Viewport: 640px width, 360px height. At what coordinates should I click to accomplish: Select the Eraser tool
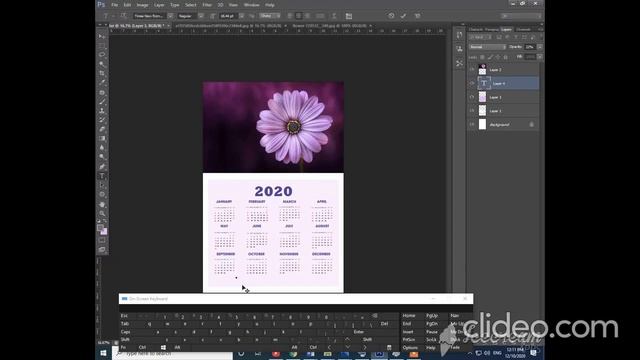coord(102,129)
